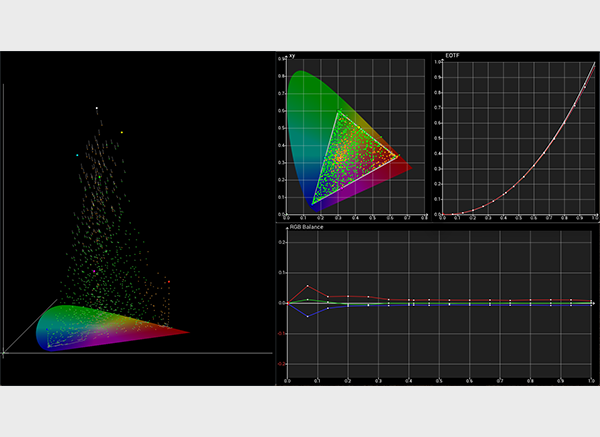Select the red curve peak in RGB Balance
This screenshot has width=600, height=437.
click(x=308, y=286)
